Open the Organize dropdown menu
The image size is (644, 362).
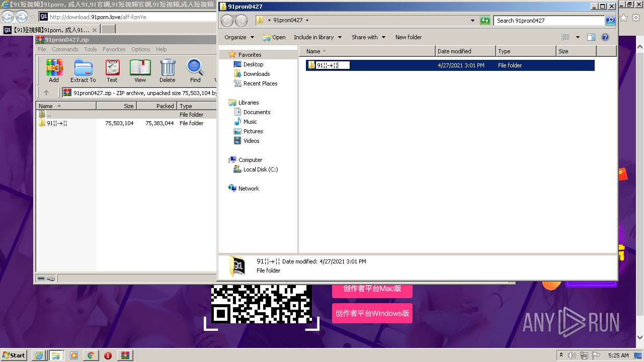tap(239, 37)
